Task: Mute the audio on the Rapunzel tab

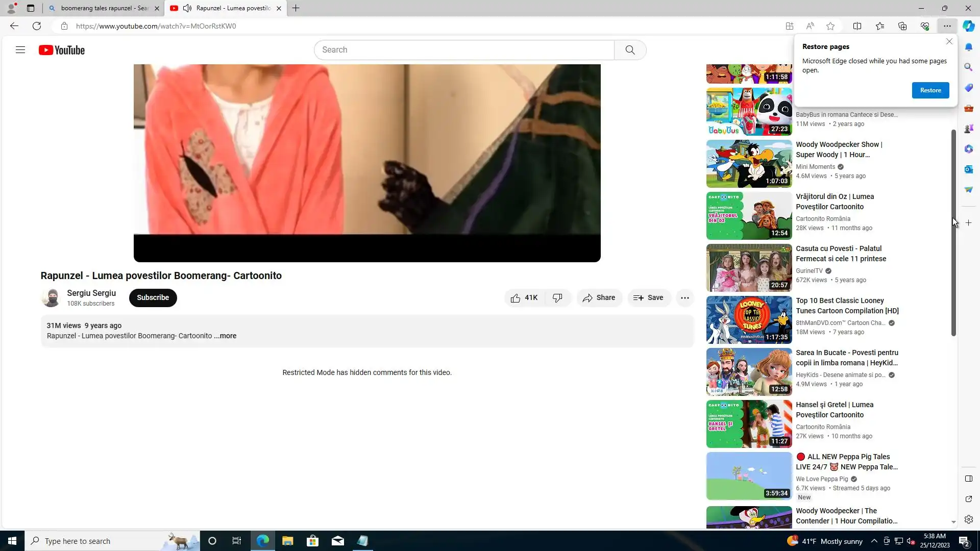Action: click(187, 8)
